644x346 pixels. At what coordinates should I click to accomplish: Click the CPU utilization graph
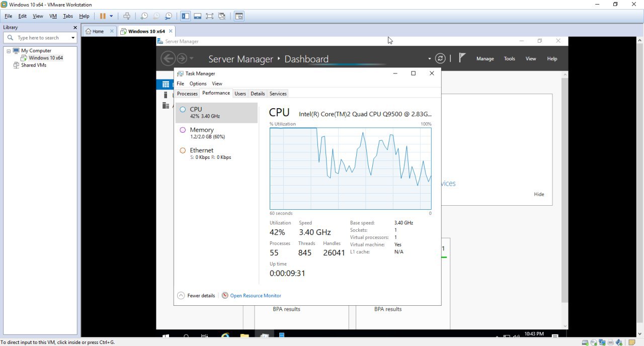(x=350, y=168)
